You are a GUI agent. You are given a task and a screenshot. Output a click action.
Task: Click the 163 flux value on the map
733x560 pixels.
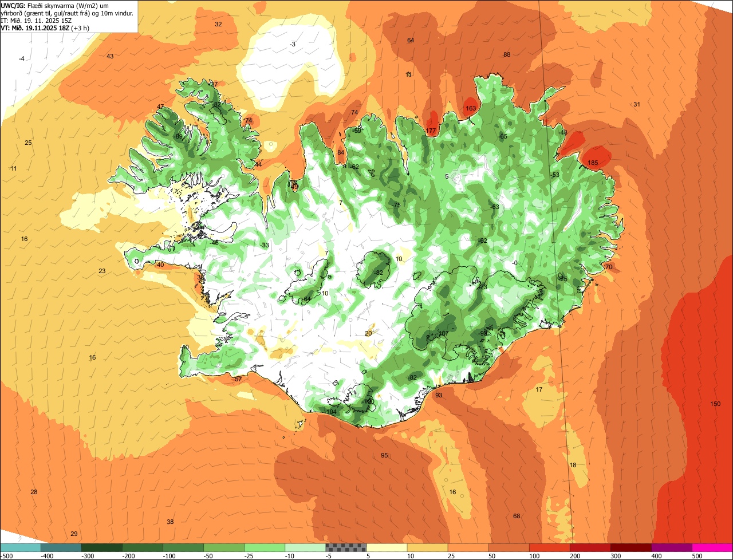coord(471,108)
